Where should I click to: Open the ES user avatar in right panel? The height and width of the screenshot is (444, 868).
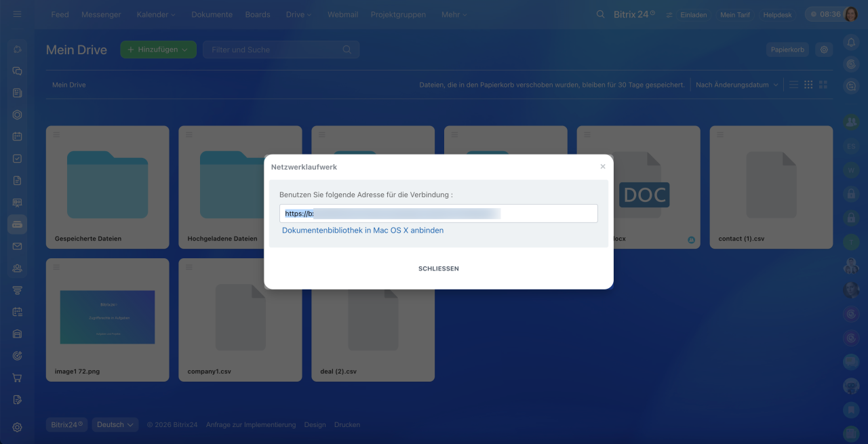(x=851, y=146)
